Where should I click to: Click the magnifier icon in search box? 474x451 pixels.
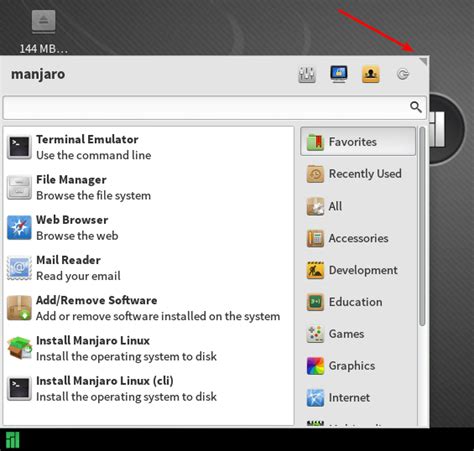pyautogui.click(x=416, y=107)
